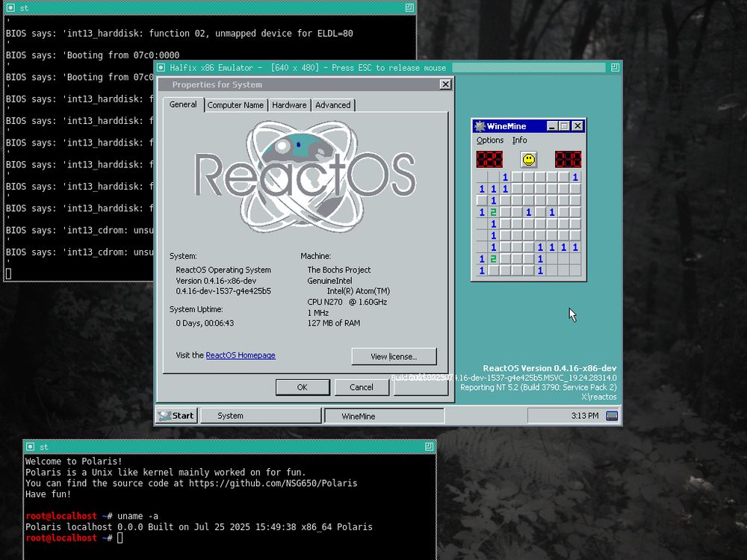
Task: Click the ReactOS Start button
Action: [177, 416]
